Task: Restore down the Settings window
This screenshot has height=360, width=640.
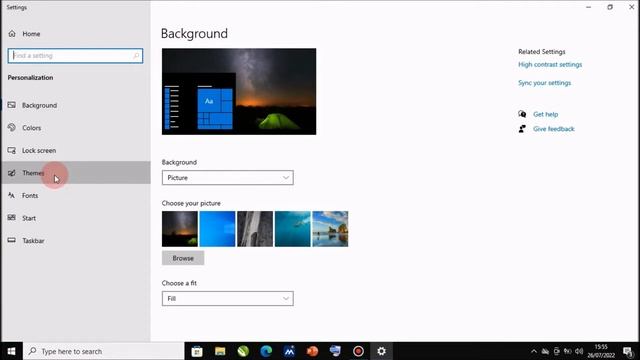Action: pyautogui.click(x=610, y=7)
